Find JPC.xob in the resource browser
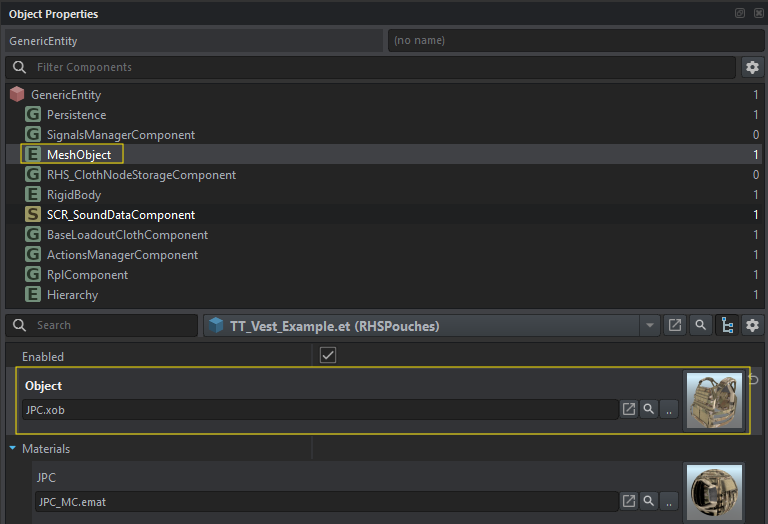Screen dimensions: 768x524 [x=649, y=409]
